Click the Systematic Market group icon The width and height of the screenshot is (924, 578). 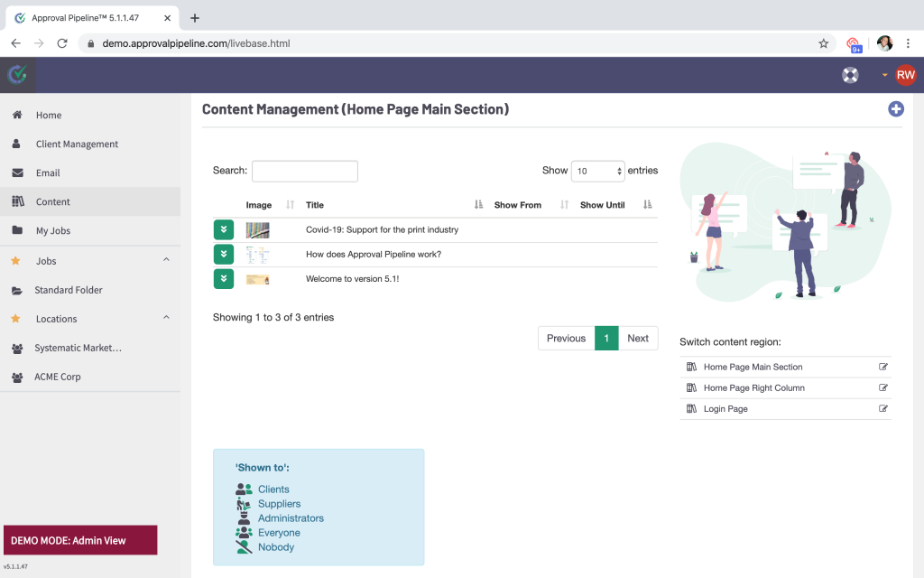(x=17, y=348)
